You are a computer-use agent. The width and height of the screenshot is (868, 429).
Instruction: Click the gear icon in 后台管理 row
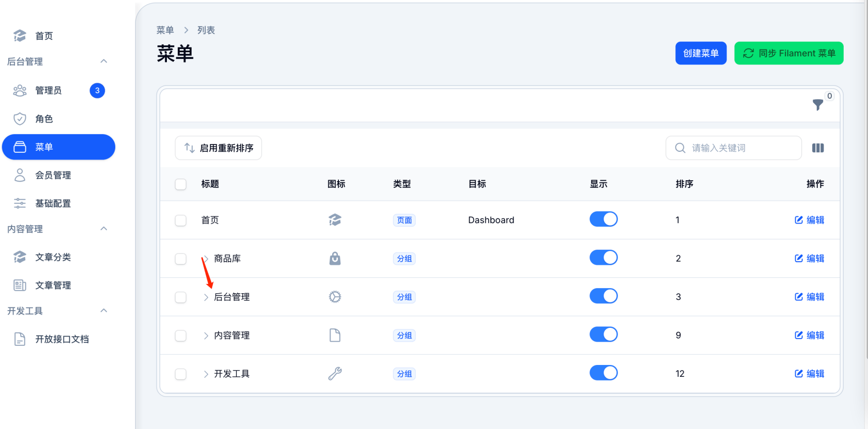click(335, 297)
